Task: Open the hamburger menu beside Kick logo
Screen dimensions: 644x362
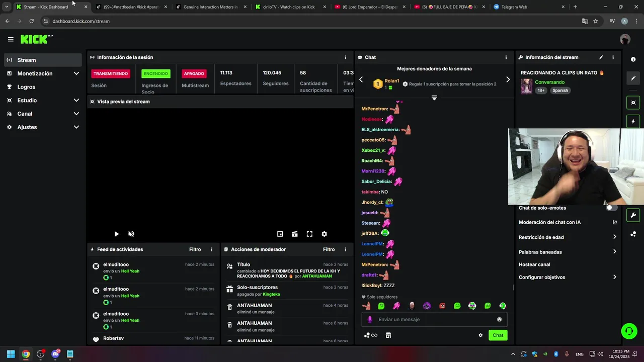Action: tap(11, 39)
